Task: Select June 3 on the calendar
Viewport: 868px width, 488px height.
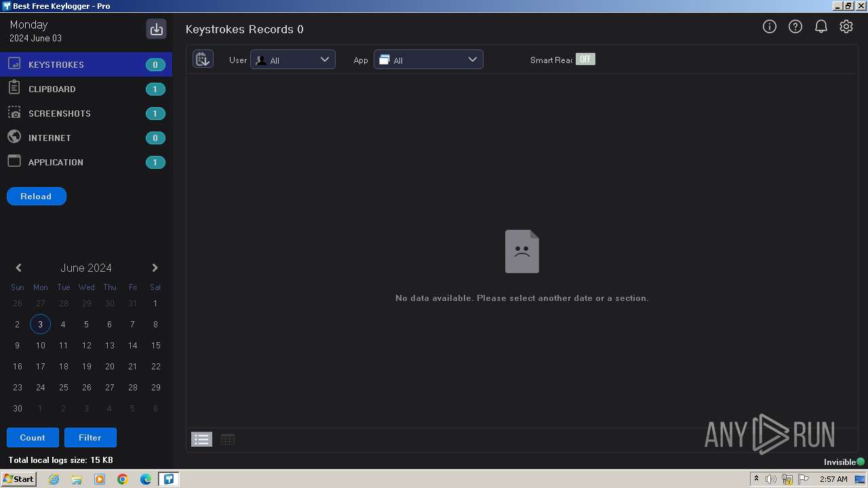Action: (40, 324)
